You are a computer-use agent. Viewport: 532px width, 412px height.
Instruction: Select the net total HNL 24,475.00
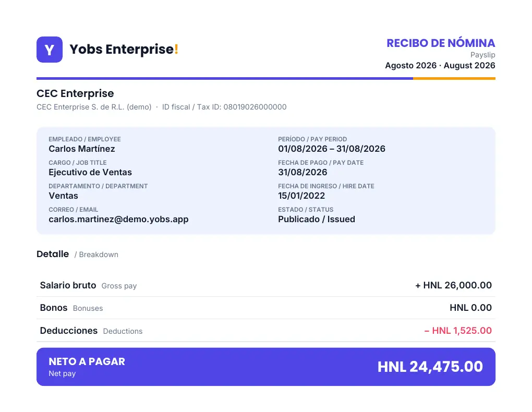430,367
